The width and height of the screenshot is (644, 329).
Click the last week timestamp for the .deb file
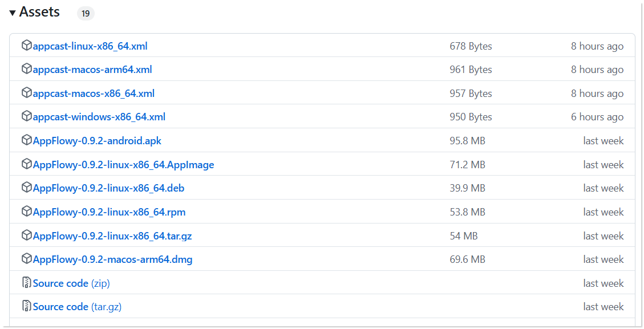[x=604, y=188]
